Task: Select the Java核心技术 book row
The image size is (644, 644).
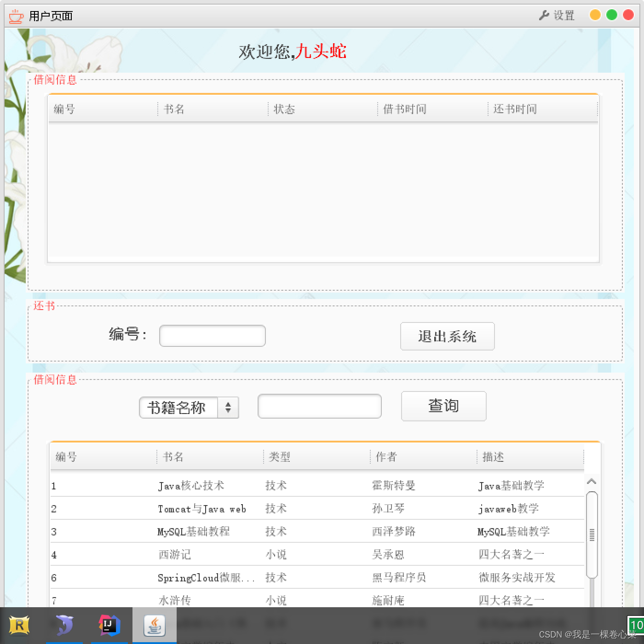Action: point(191,486)
